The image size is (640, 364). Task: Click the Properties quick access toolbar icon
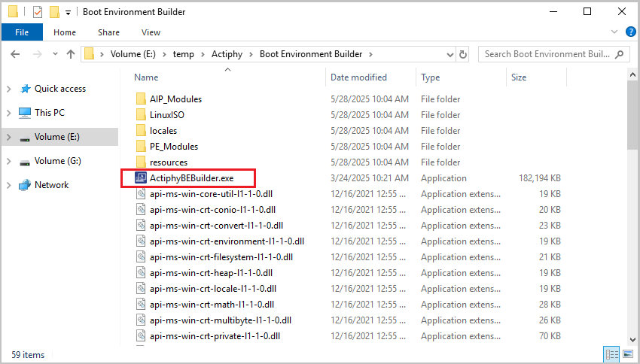tap(38, 12)
